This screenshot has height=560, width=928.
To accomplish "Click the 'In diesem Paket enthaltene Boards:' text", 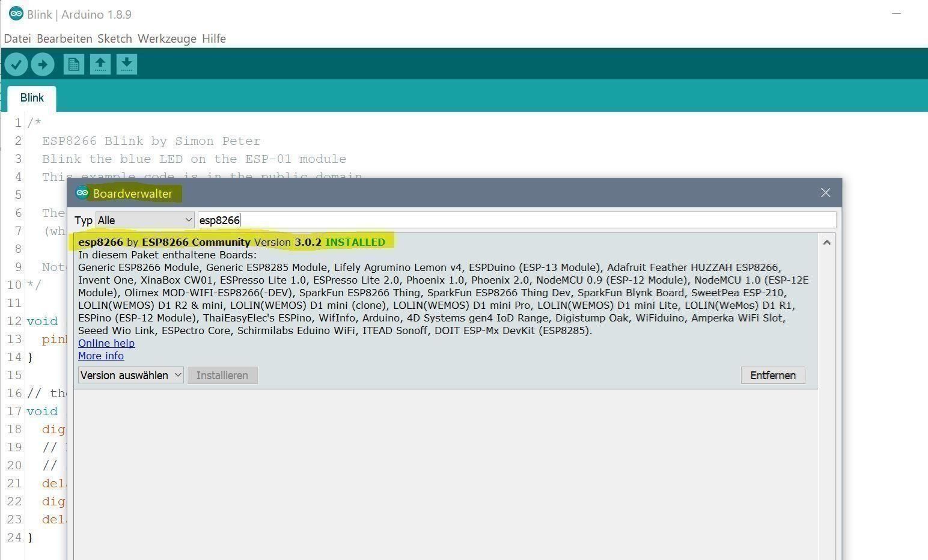I will (167, 255).
